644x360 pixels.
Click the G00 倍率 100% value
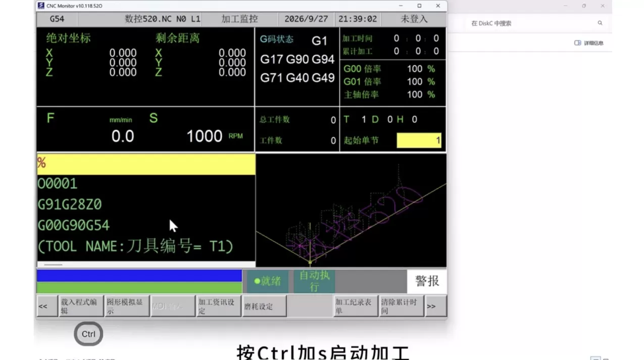pos(421,69)
